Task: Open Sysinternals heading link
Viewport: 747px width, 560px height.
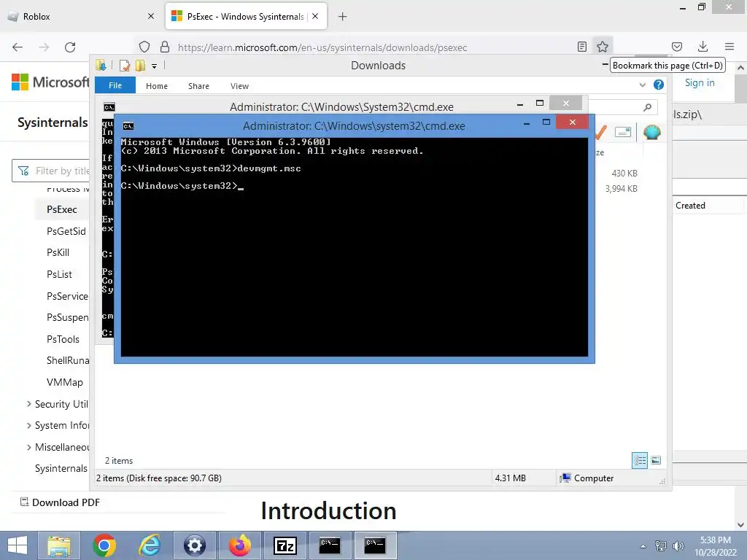Action: (53, 122)
